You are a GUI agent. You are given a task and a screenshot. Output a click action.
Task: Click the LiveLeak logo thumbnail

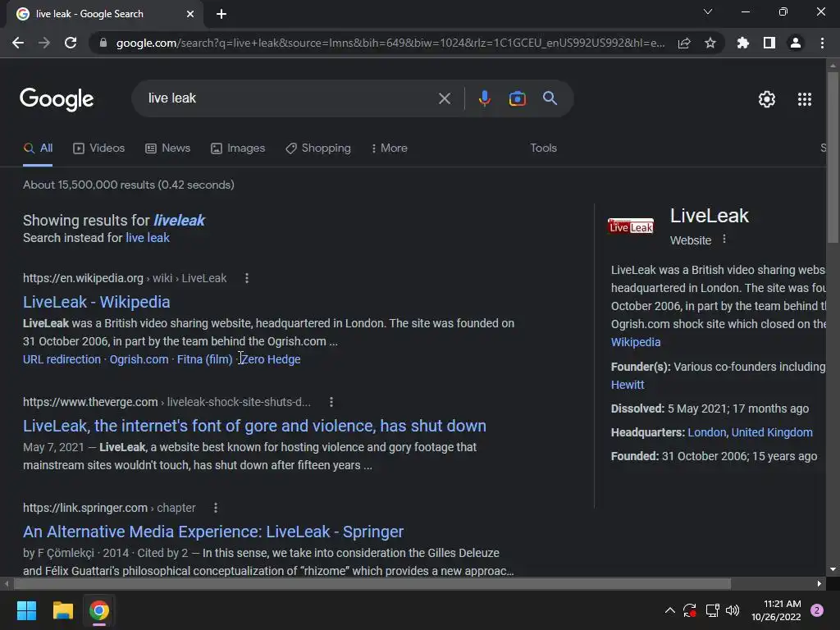click(x=631, y=226)
